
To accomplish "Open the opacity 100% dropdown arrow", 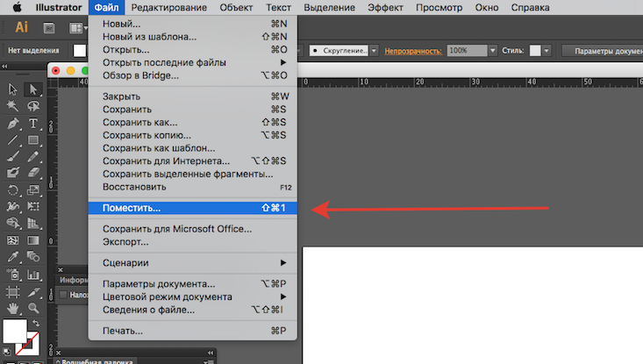I will point(492,50).
